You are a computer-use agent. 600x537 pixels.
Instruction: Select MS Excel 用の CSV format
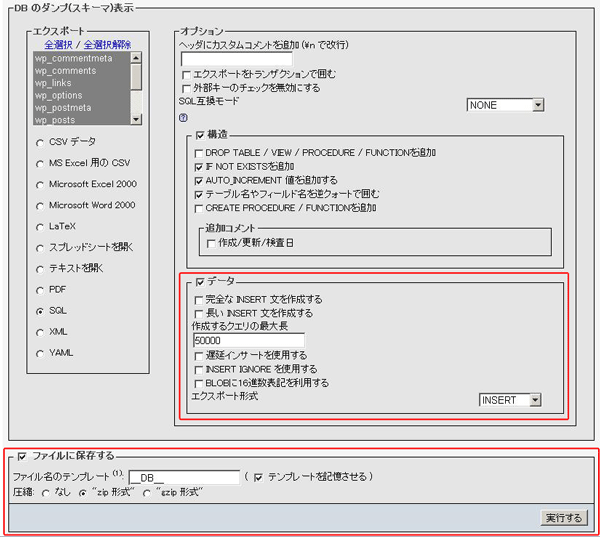pyautogui.click(x=40, y=164)
